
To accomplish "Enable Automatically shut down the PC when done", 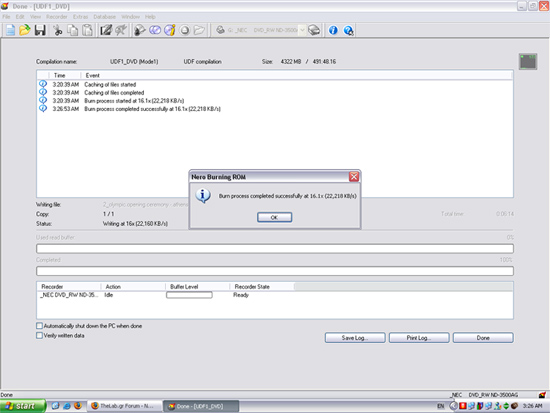I will point(40,326).
